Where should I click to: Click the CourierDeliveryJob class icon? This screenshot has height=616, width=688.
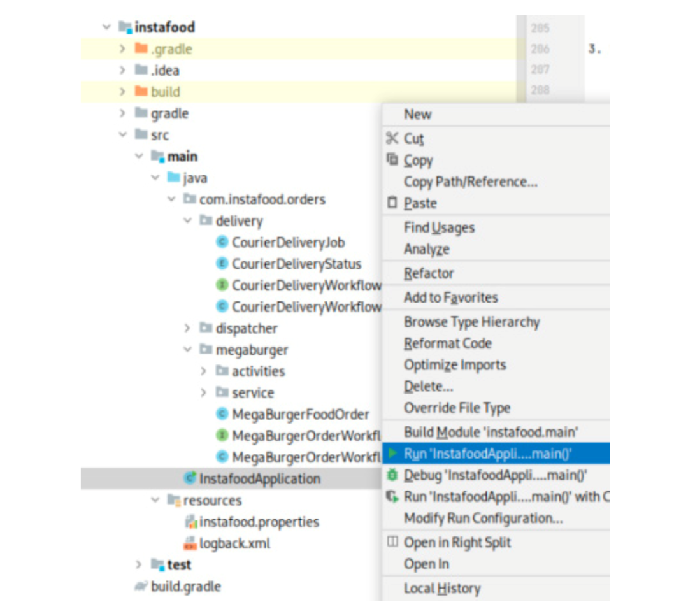[x=222, y=242]
